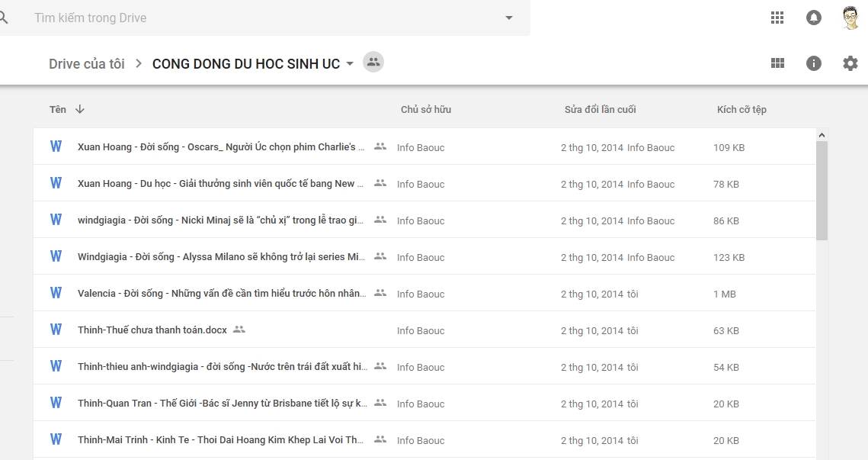Click the 63 KB file size cell

(726, 330)
